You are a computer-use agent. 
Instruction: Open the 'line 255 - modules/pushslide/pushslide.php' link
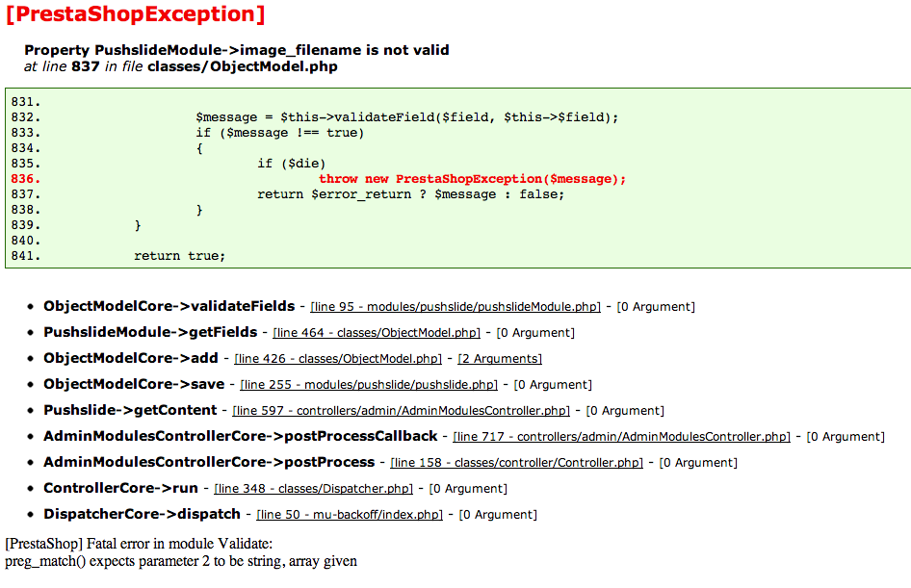(x=369, y=384)
